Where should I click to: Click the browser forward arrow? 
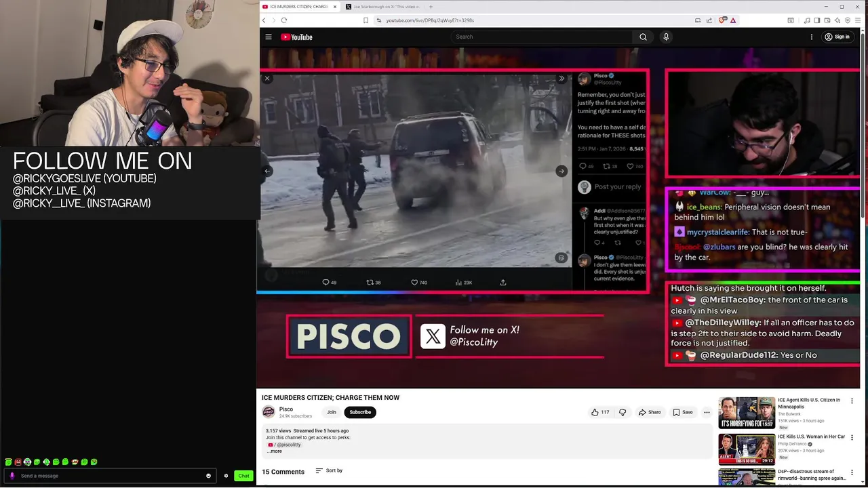(x=273, y=20)
